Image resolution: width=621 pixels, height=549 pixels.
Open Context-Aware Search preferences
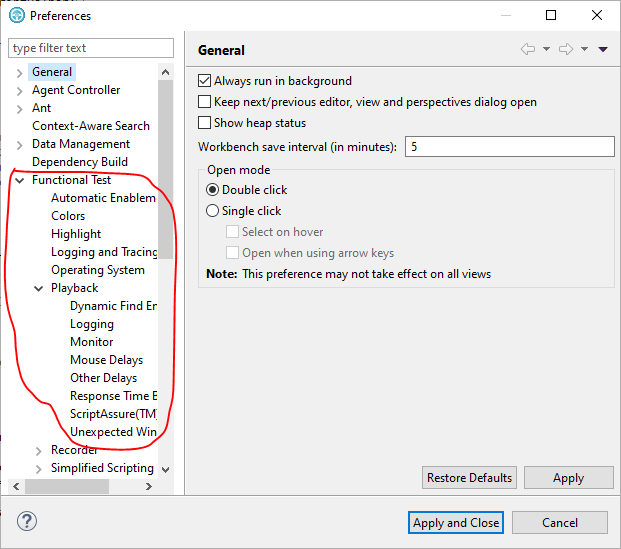(x=90, y=126)
